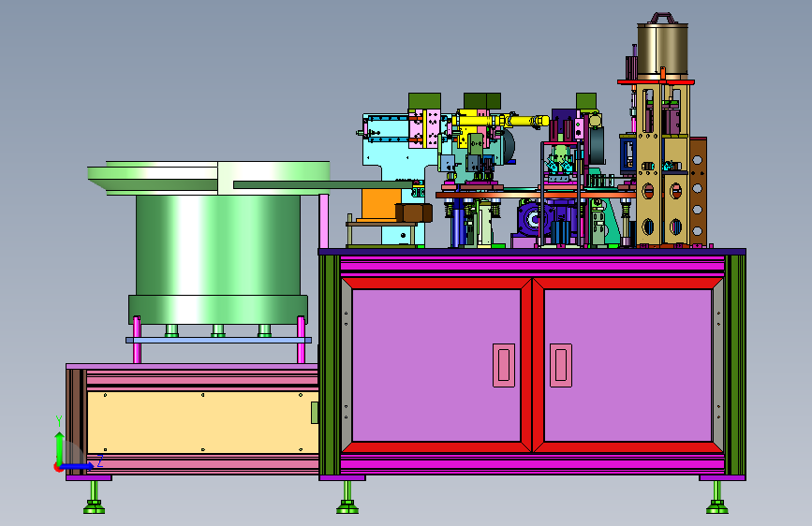This screenshot has width=812, height=526.
Task: Pick the dark brown block on the small shelf
Action: [x=414, y=212]
